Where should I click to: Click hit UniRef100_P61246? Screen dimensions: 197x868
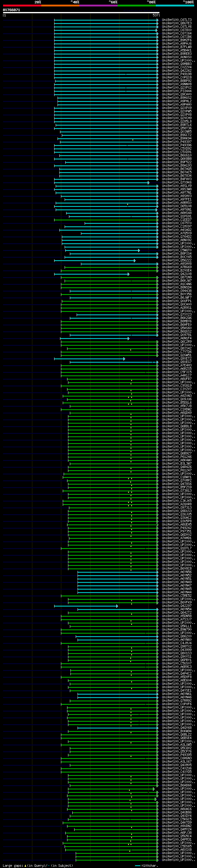click(x=177, y=457)
